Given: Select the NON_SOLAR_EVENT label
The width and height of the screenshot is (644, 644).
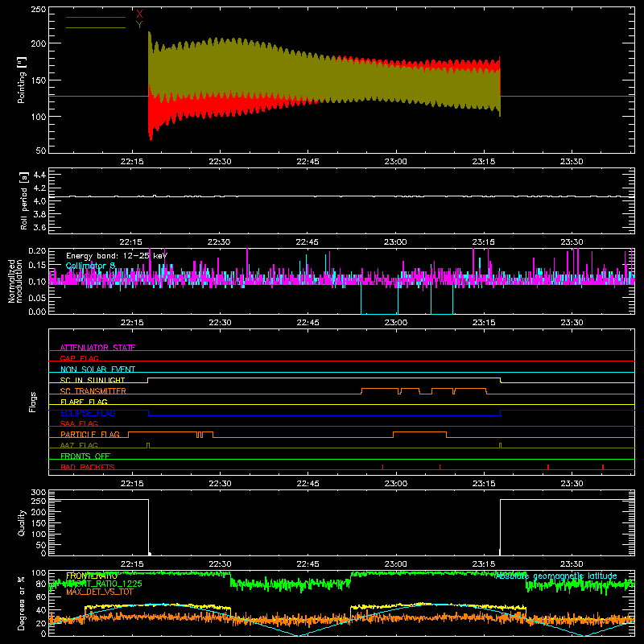Looking at the screenshot, I should tap(97, 369).
